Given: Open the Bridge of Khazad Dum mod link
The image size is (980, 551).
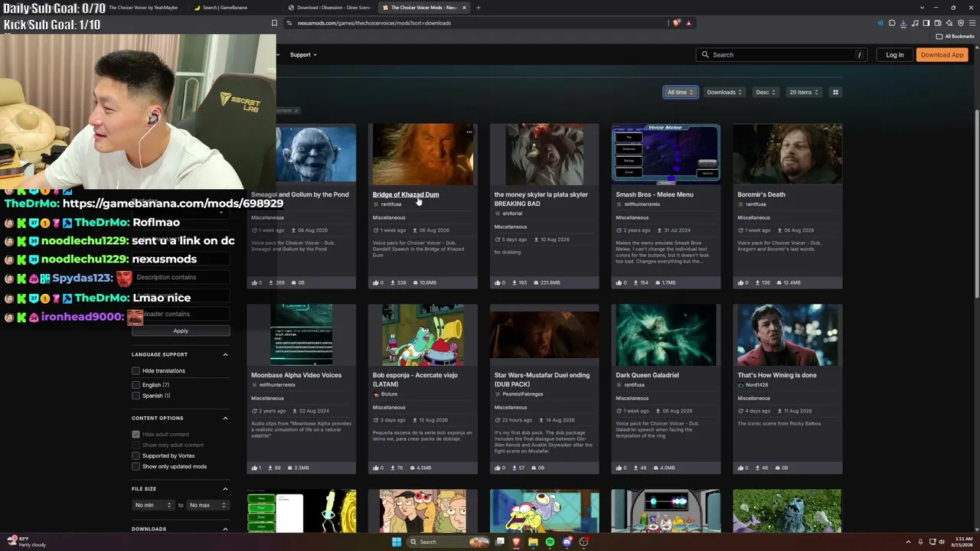Looking at the screenshot, I should pos(406,194).
